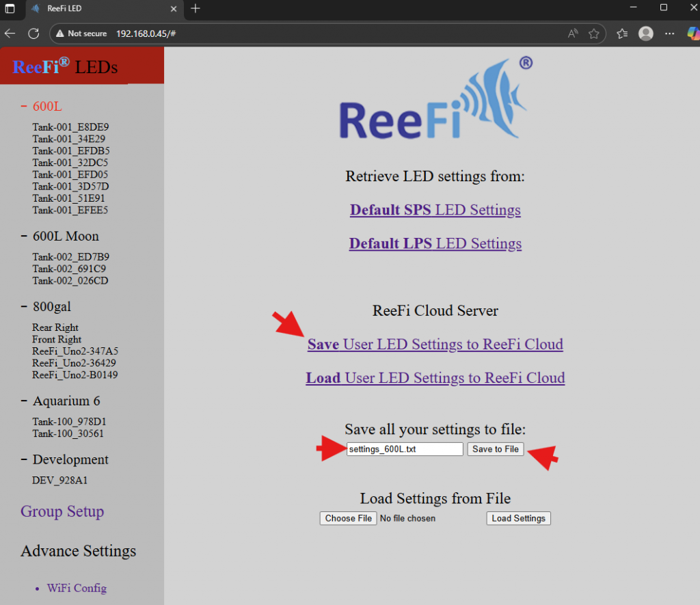700x605 pixels.
Task: Open the tab actions icon at top left
Action: [x=10, y=9]
